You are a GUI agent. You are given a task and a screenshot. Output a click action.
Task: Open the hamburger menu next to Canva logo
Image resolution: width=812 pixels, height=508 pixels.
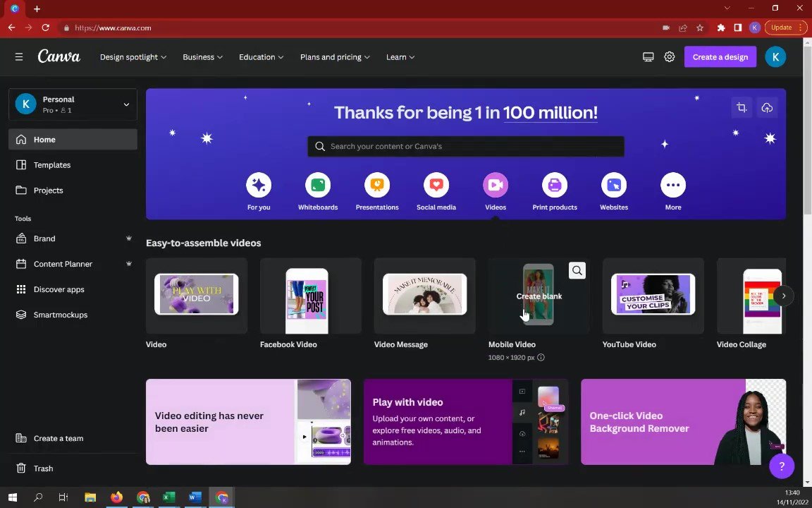click(19, 57)
